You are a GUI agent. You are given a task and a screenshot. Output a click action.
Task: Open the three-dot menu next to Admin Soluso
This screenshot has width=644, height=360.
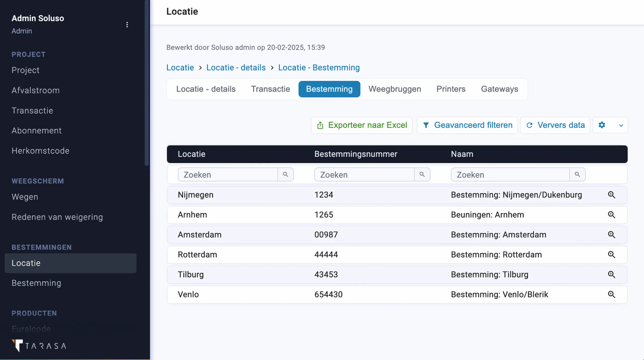tap(127, 25)
